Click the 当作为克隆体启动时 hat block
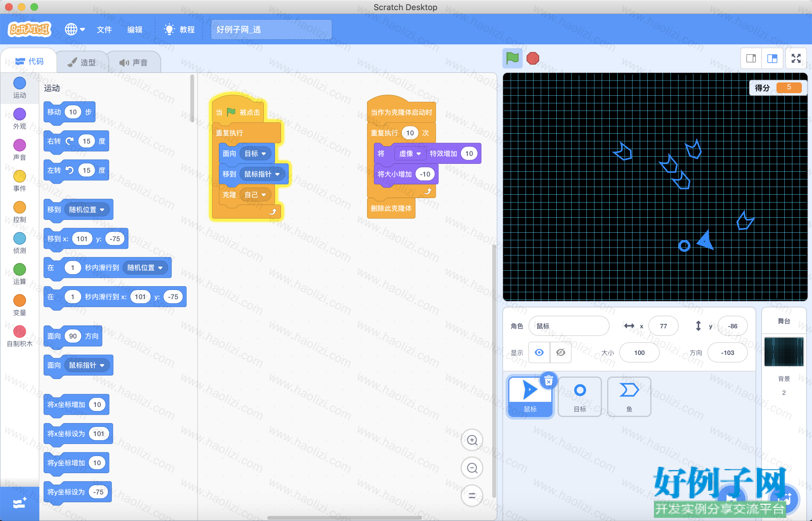This screenshot has height=521, width=812. coord(401,110)
